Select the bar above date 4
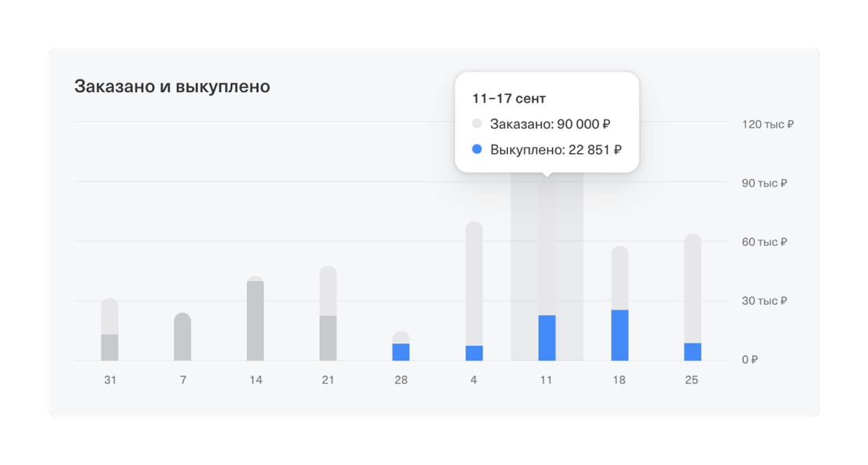This screenshot has height=465, width=868. (x=474, y=291)
